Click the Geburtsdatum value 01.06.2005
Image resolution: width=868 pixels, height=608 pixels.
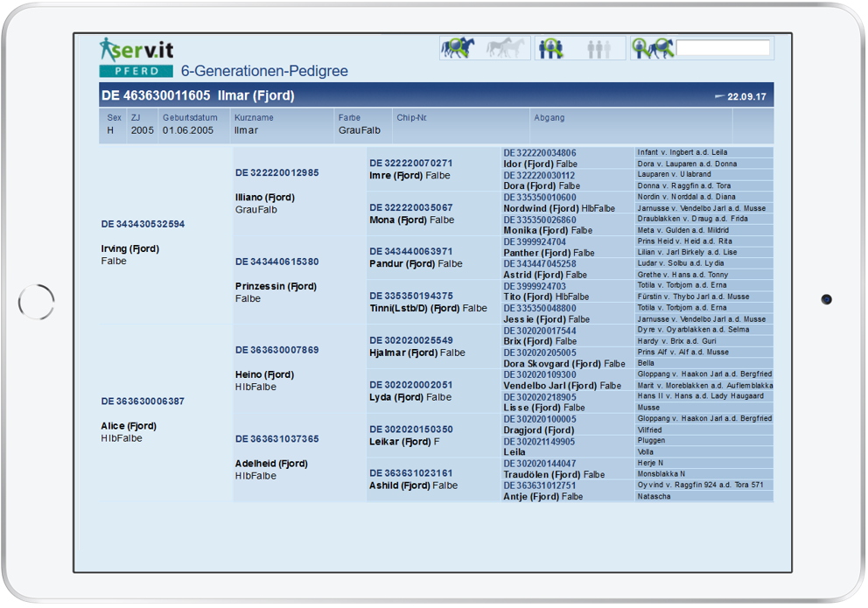pos(187,130)
